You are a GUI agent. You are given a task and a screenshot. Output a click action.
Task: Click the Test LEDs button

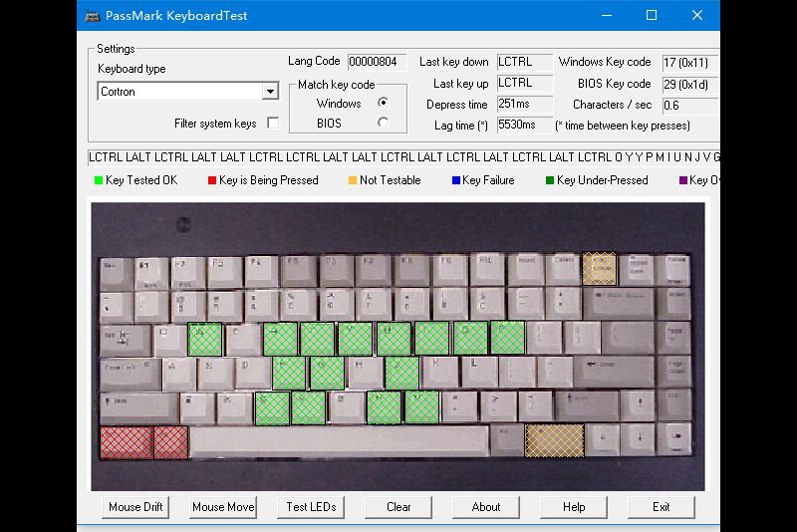pos(311,507)
